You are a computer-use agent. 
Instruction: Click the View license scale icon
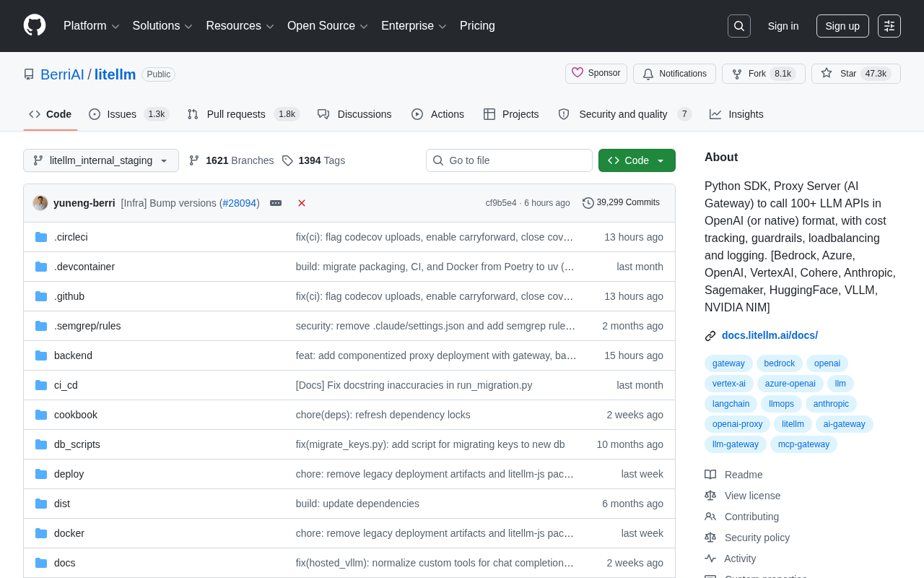710,496
